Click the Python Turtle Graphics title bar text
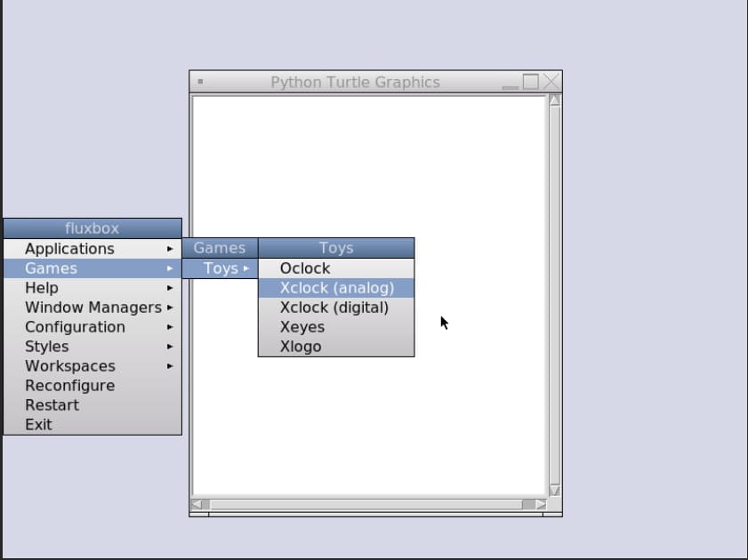 (x=356, y=82)
